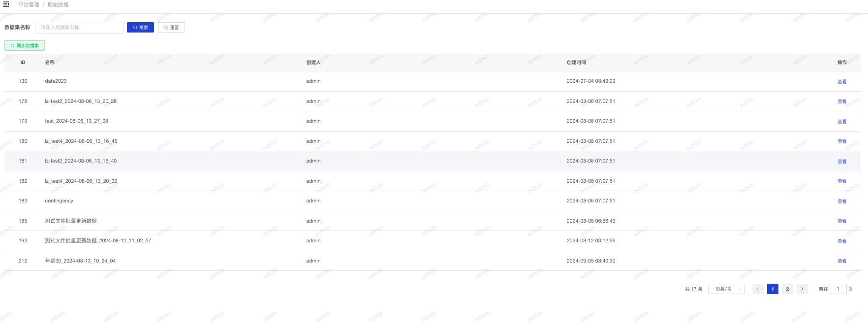
Task: Click the 前往 page jump input box
Action: point(837,289)
